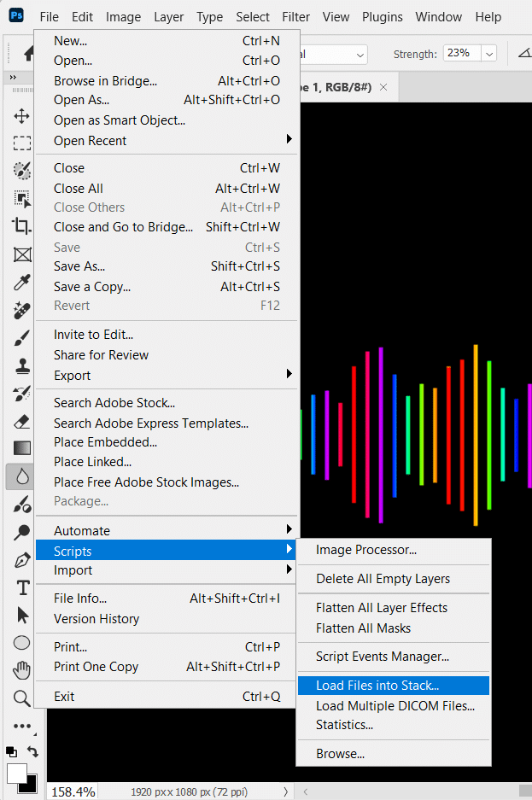Image resolution: width=532 pixels, height=800 pixels.
Task: Choose Save As from File menu
Action: (x=167, y=266)
